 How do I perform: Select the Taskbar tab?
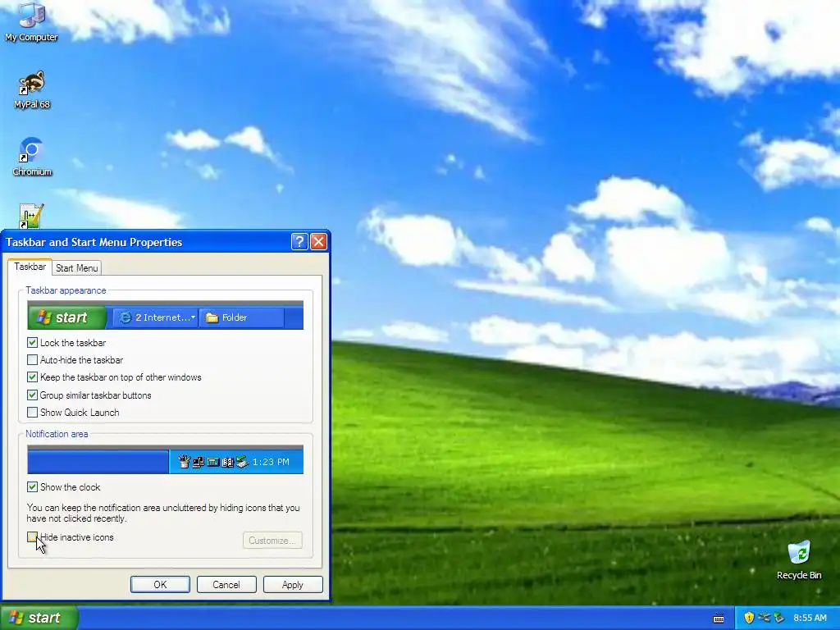pos(30,267)
